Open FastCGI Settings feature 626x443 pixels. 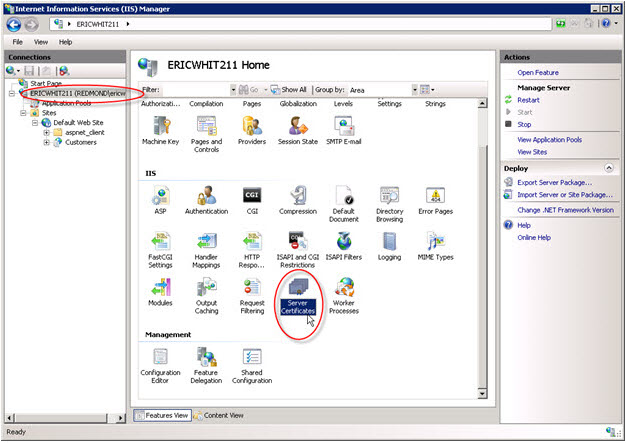(x=160, y=250)
